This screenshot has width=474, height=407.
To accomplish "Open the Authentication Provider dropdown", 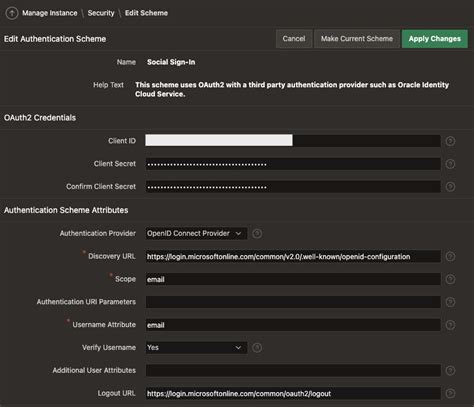I will point(196,233).
